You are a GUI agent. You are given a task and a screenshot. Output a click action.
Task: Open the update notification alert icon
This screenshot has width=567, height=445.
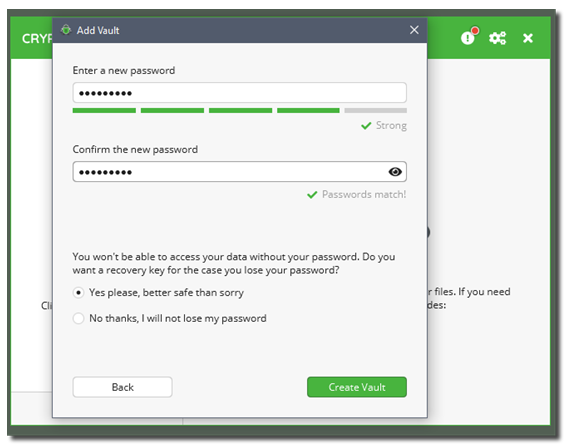(x=470, y=36)
